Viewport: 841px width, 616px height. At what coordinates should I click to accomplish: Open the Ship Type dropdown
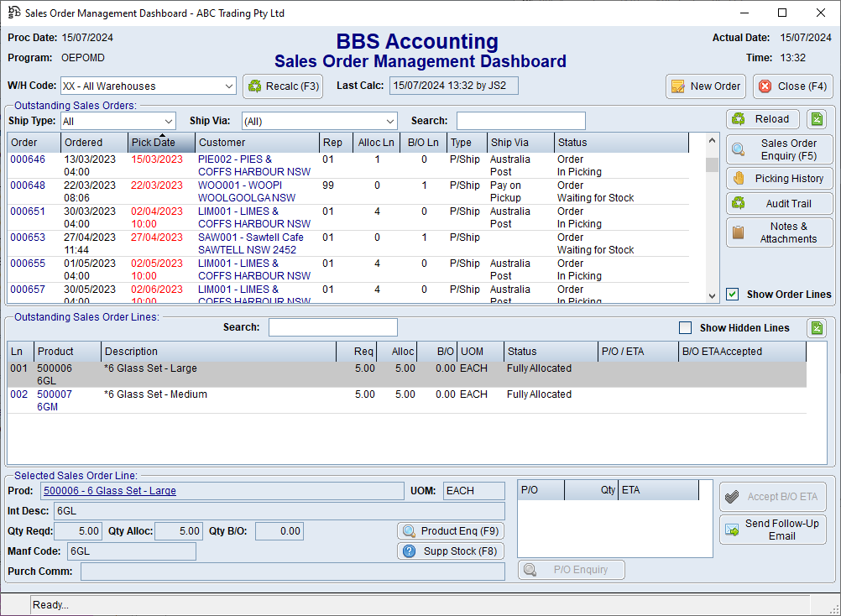[167, 121]
